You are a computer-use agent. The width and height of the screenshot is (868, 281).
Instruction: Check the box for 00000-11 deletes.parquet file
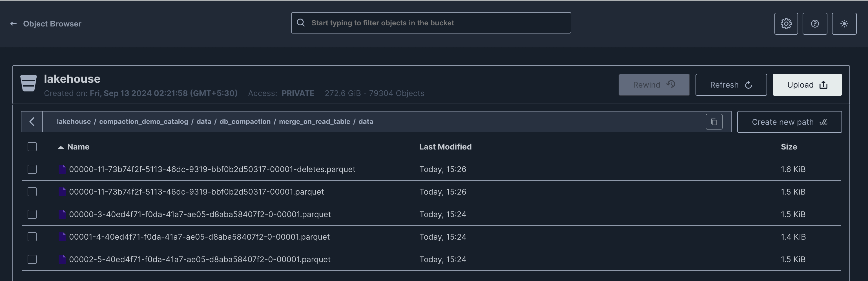[x=32, y=169]
